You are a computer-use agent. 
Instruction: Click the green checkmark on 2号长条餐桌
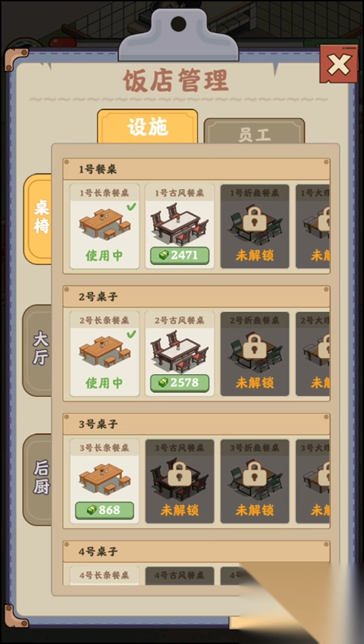point(131,334)
